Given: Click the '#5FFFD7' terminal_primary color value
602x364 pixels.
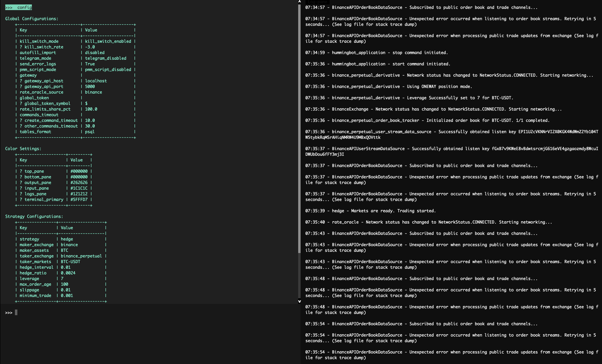Looking at the screenshot, I should pyautogui.click(x=79, y=199).
